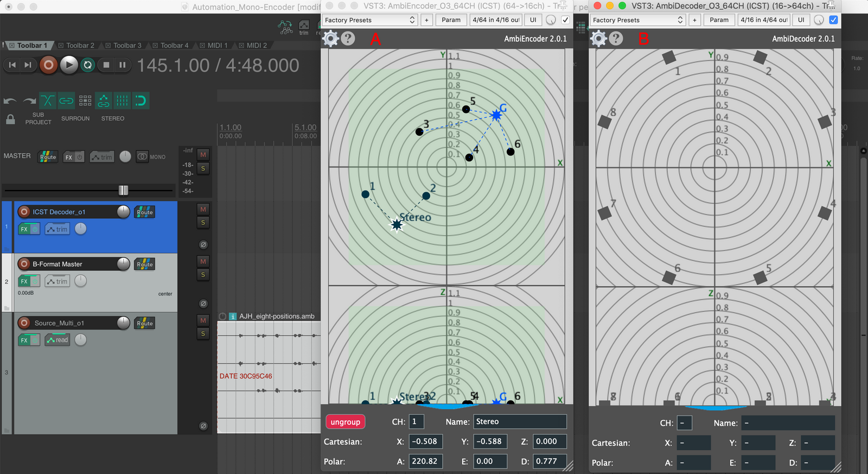Stop playback with the Stop button
The width and height of the screenshot is (868, 474).
106,65
